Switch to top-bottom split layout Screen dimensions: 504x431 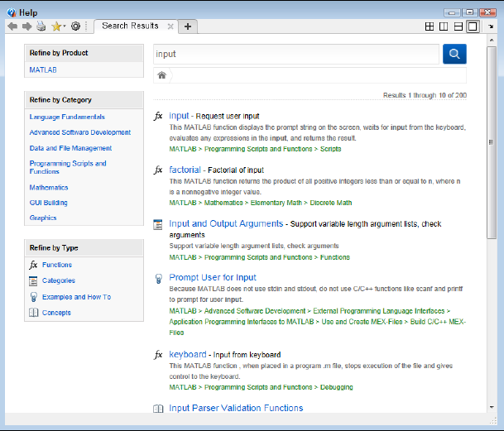(458, 26)
